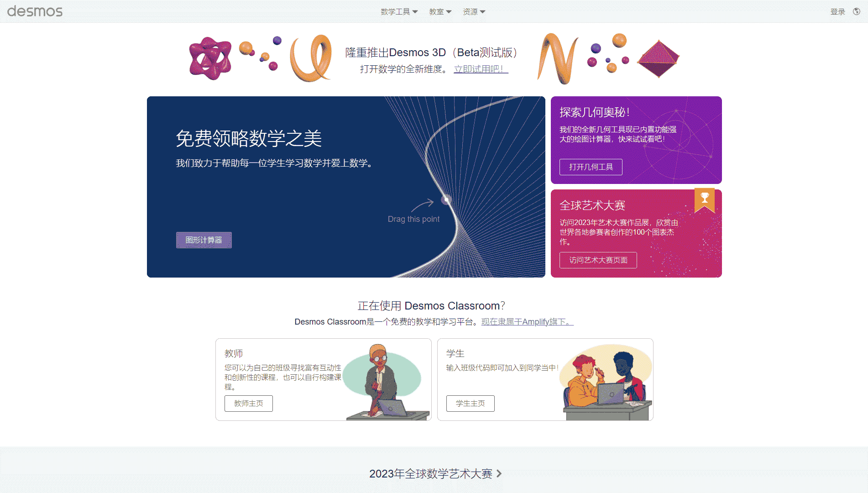Open the 资源 dropdown menu
This screenshot has width=868, height=493.
[474, 11]
